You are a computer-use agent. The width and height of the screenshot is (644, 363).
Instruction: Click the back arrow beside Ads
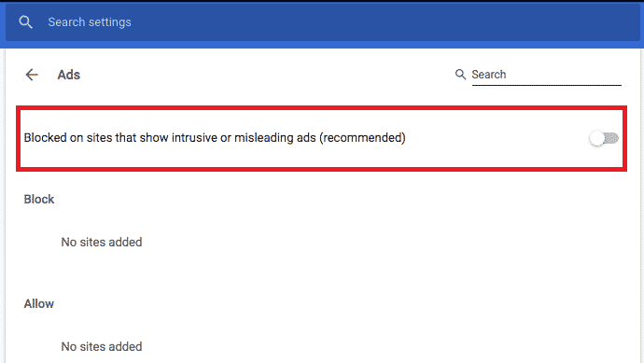(32, 75)
